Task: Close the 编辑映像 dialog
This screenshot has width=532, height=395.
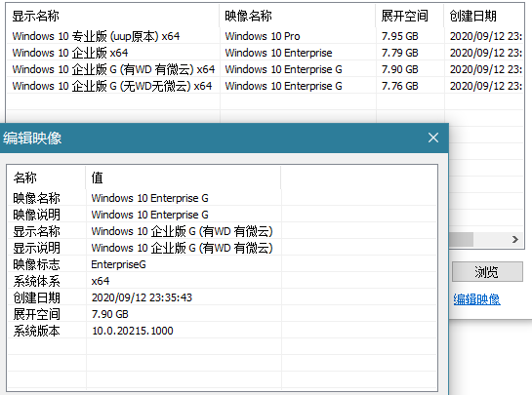Action: [433, 138]
